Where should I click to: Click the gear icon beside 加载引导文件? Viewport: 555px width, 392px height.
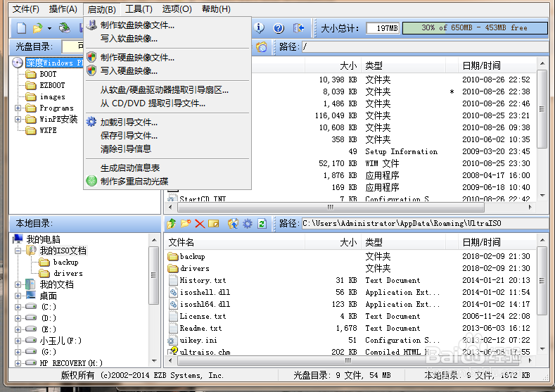91,122
